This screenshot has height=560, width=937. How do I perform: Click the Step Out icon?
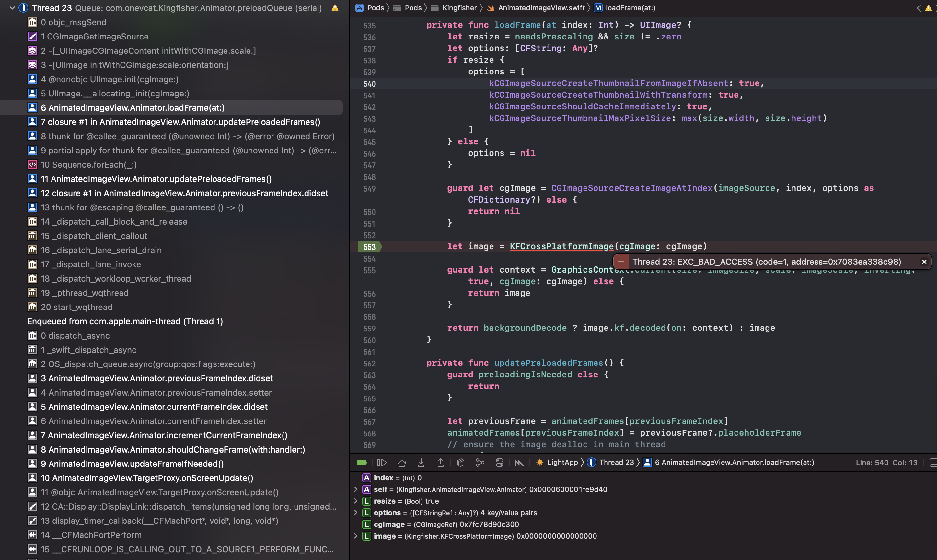(x=441, y=462)
